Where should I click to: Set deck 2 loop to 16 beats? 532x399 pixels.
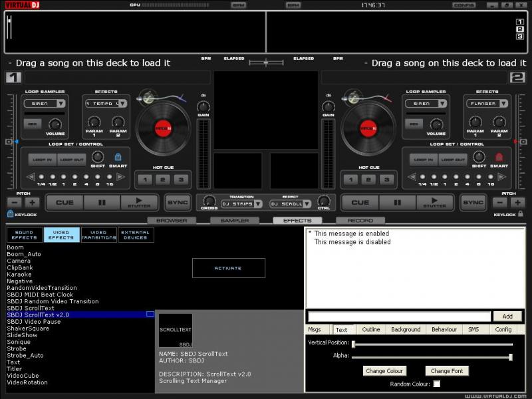[x=490, y=177]
